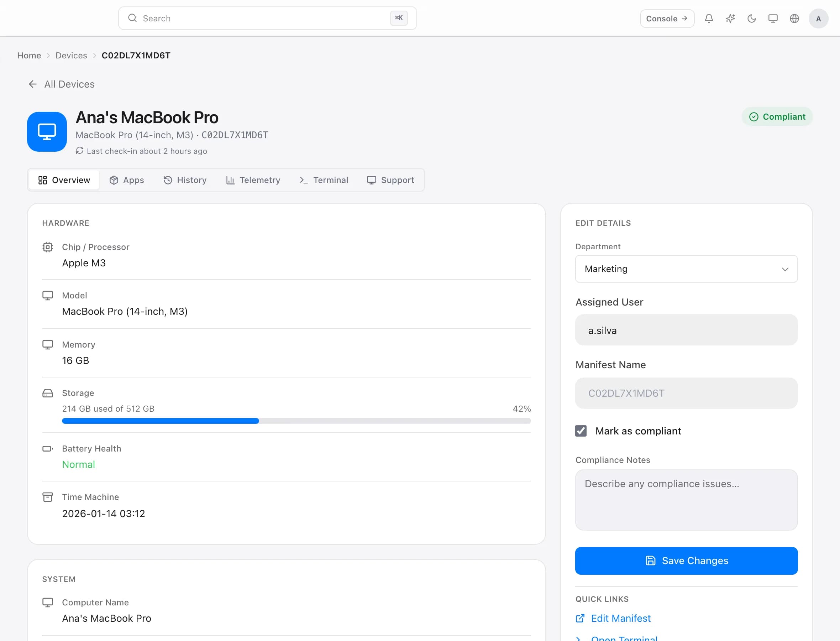This screenshot has height=641, width=840.
Task: Click the back arrow beside All Devices
Action: [x=33, y=84]
